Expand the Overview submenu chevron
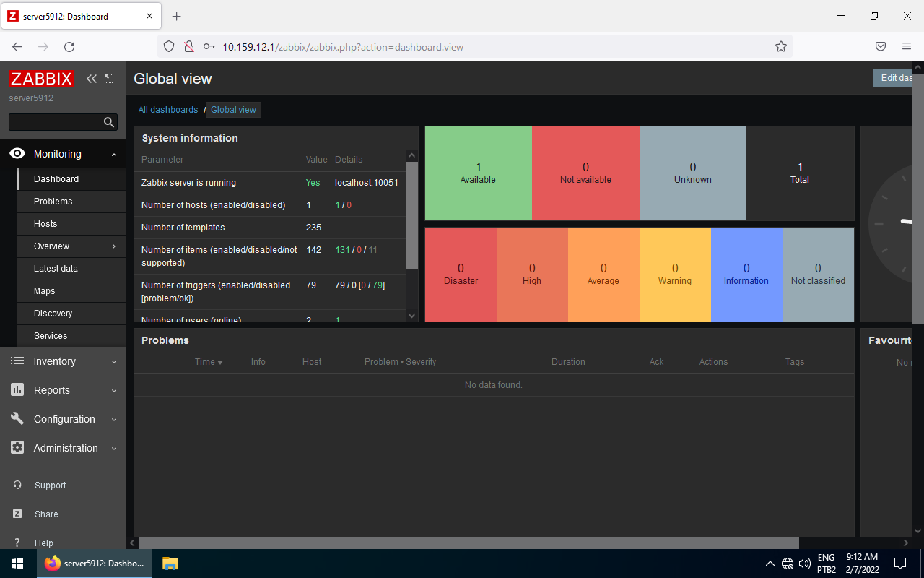Image resolution: width=924 pixels, height=578 pixels. click(x=114, y=246)
